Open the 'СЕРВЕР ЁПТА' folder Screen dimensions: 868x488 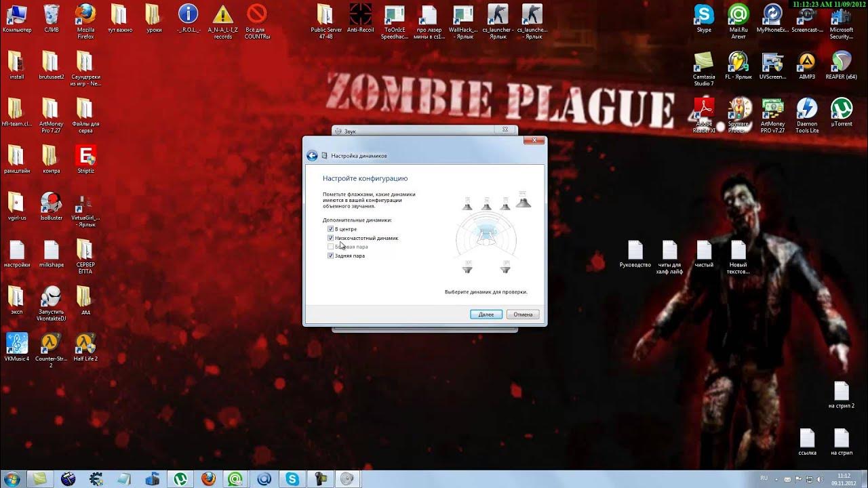pos(85,256)
